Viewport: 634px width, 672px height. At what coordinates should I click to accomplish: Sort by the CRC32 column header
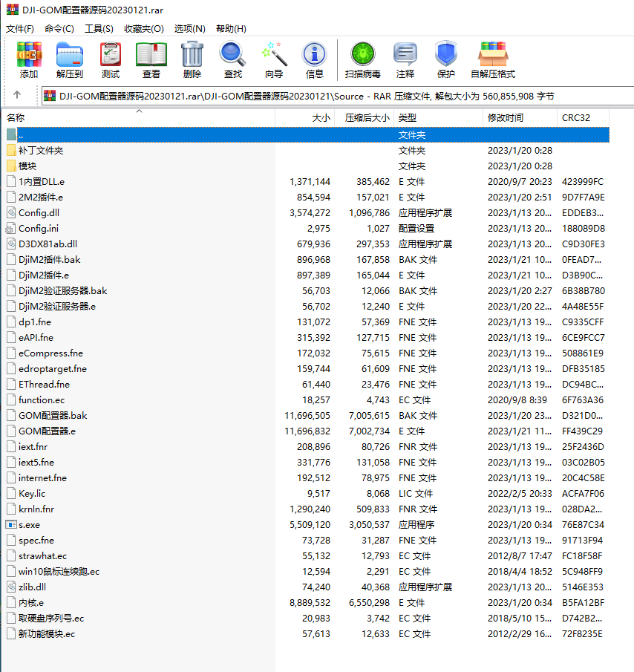coord(583,118)
